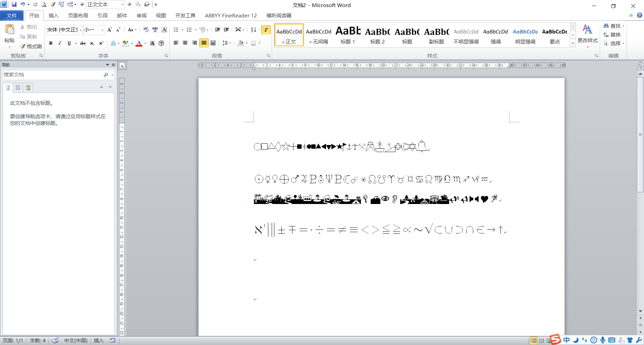Insert an enclosed character

point(161,43)
